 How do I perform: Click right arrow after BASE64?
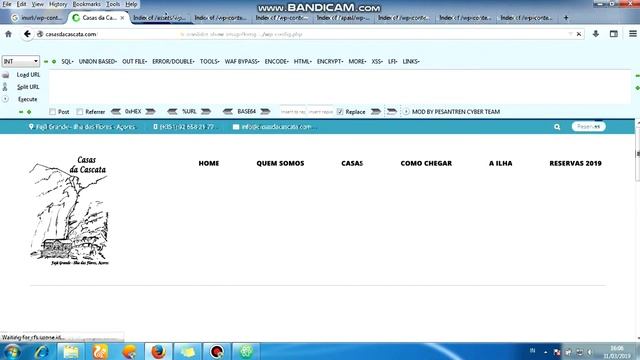click(265, 111)
